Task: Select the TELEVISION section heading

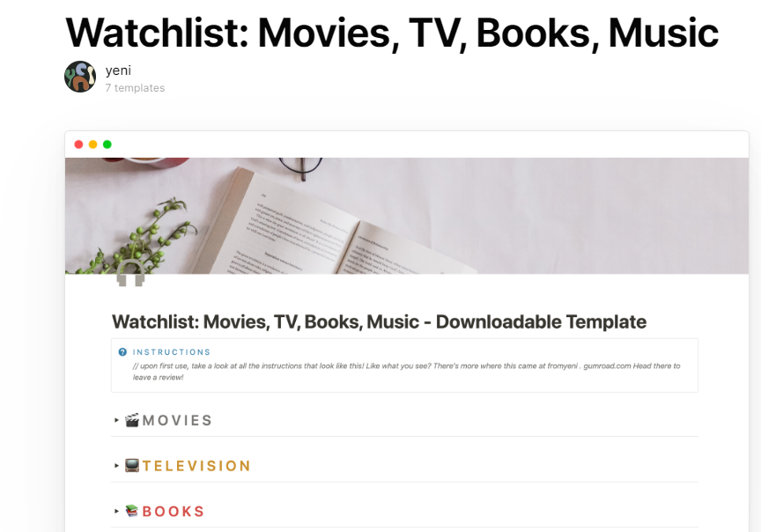Action: click(196, 466)
